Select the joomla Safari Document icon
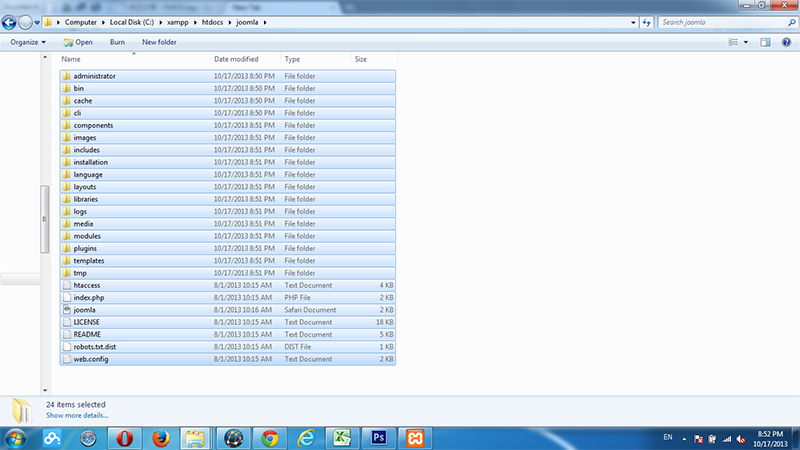The width and height of the screenshot is (800, 450). (x=67, y=310)
